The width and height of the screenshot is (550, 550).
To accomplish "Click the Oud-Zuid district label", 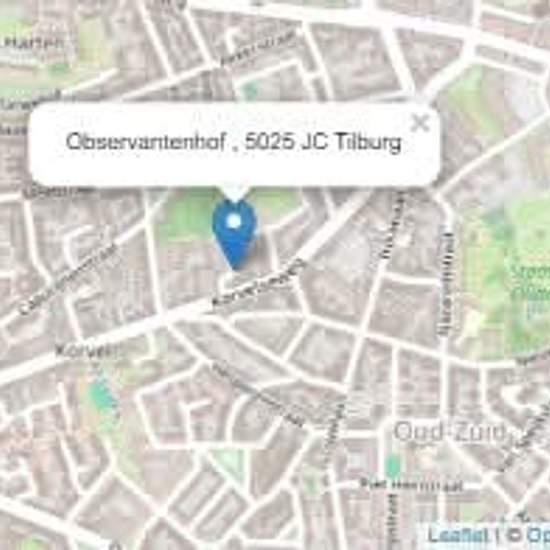I will point(450,431).
